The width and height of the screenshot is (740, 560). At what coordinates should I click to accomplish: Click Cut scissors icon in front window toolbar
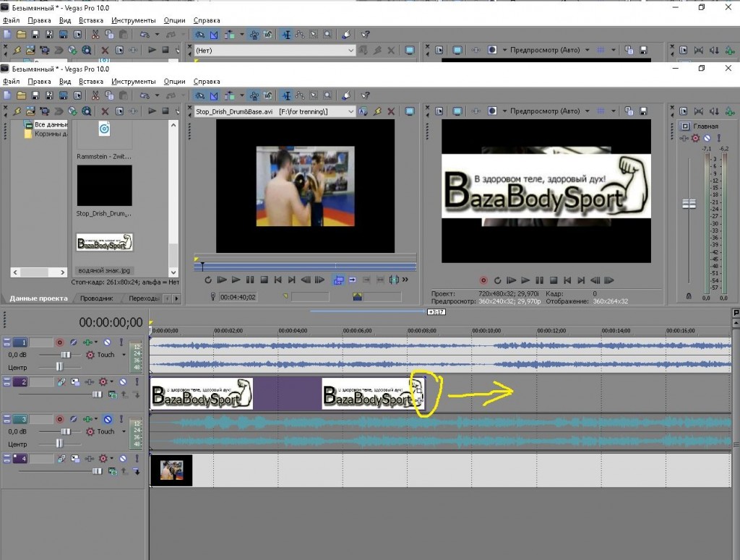pyautogui.click(x=95, y=95)
